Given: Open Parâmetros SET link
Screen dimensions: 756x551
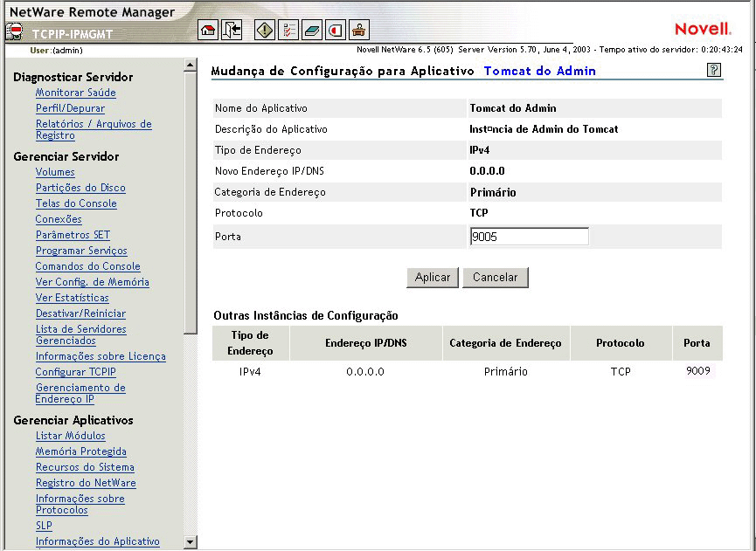Looking at the screenshot, I should [x=73, y=235].
